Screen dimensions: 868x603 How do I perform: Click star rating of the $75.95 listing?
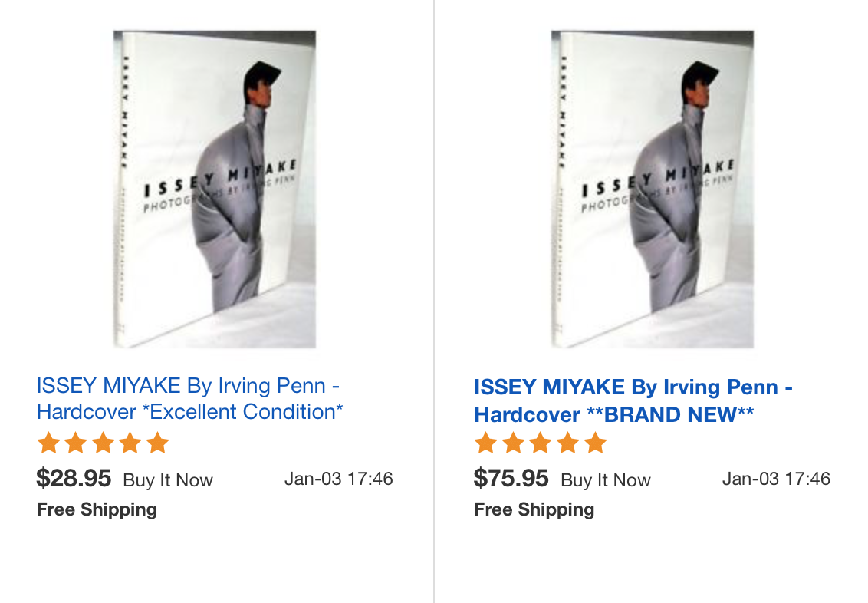click(x=541, y=443)
